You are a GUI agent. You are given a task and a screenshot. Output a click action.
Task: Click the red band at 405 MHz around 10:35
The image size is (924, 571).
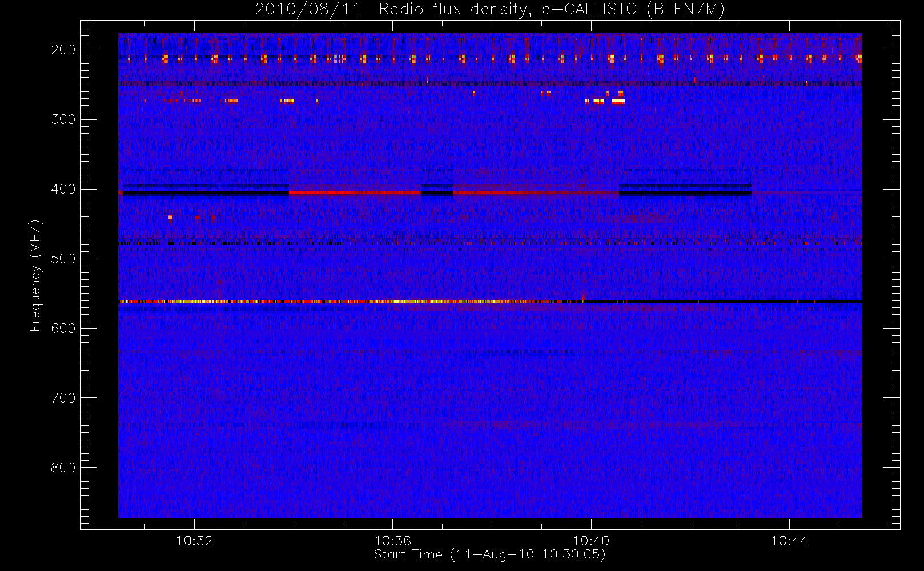click(355, 192)
